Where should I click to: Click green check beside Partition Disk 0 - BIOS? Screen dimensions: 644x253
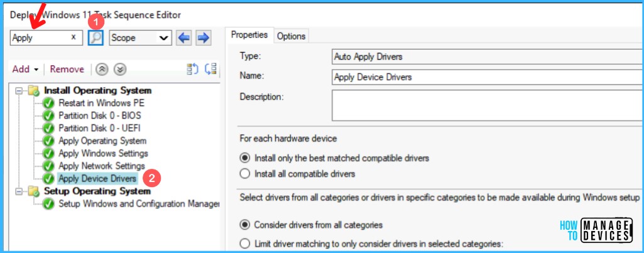pos(49,116)
